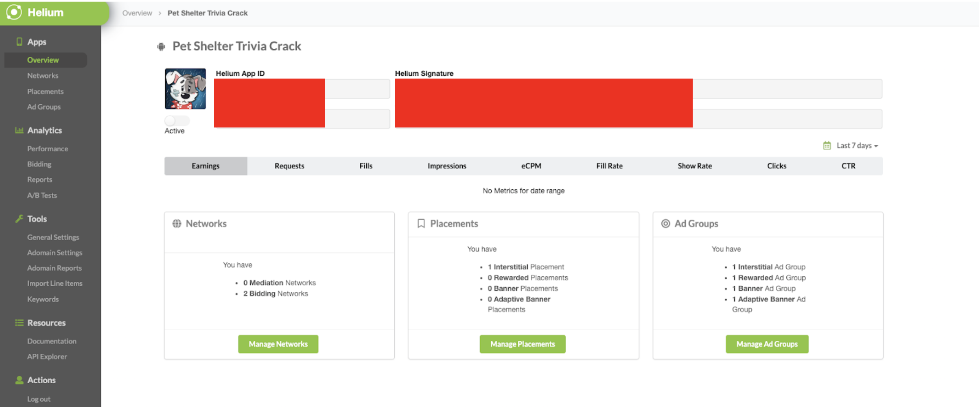Select the eCPM tab
980x411 pixels.
531,166
